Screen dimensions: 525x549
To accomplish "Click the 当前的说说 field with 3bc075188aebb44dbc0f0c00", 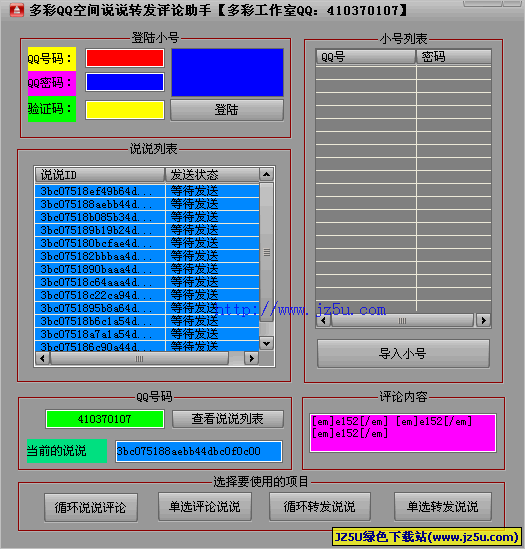I will click(x=199, y=451).
